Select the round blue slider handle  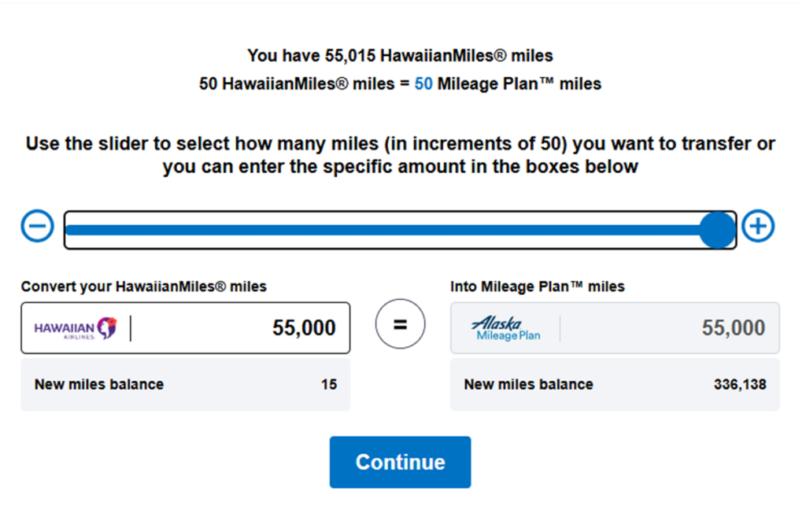[718, 230]
